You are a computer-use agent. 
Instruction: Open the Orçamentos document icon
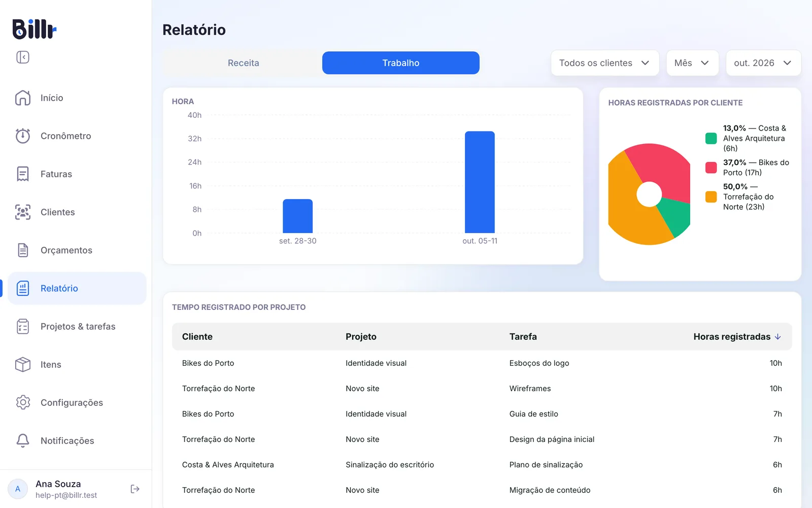[x=23, y=250]
